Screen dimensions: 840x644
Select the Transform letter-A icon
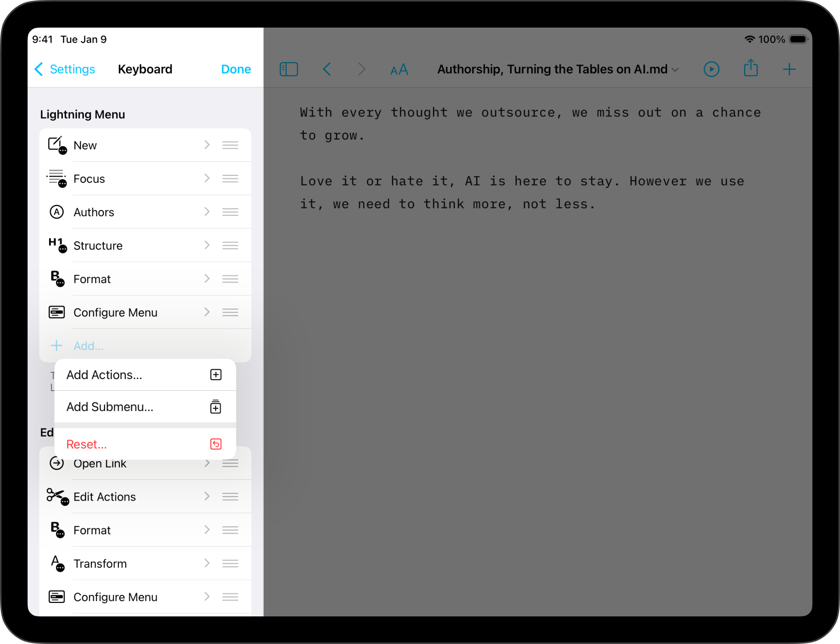point(56,563)
